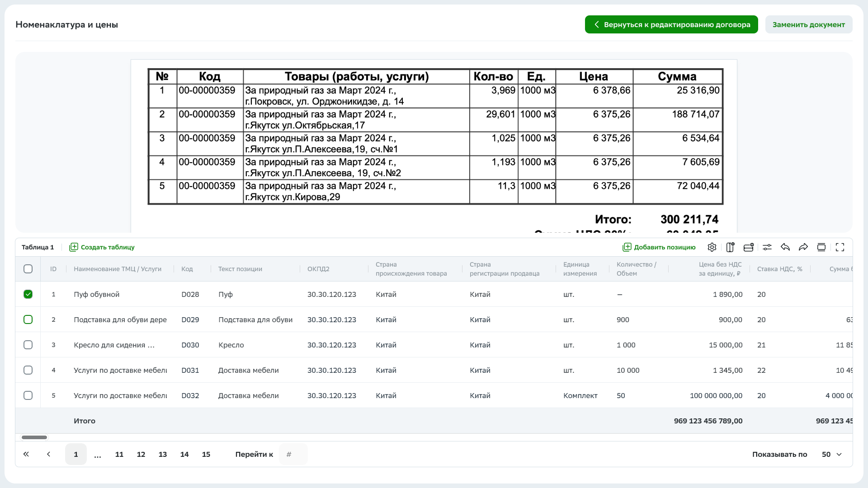The height and width of the screenshot is (488, 868).
Task: Click the add column icon
Action: click(x=730, y=247)
